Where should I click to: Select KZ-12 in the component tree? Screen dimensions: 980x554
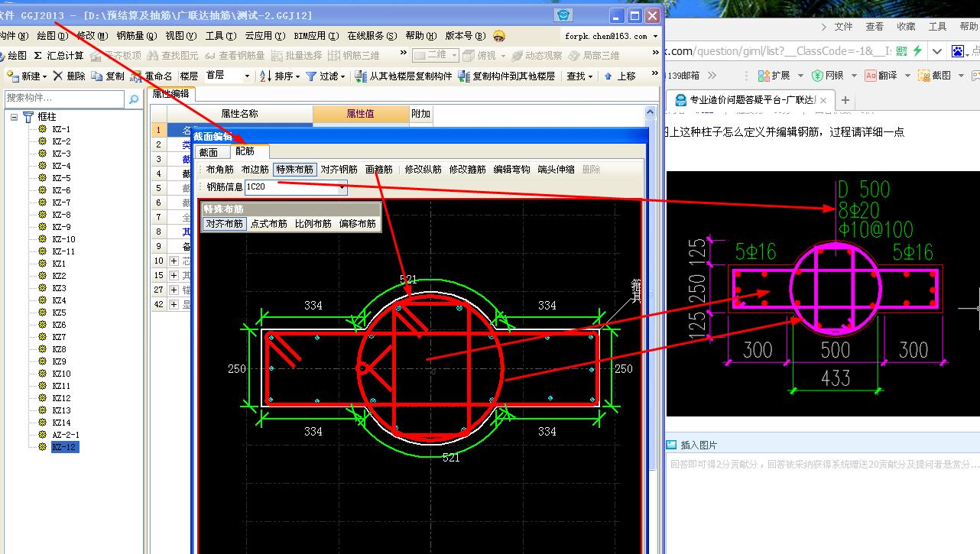65,447
